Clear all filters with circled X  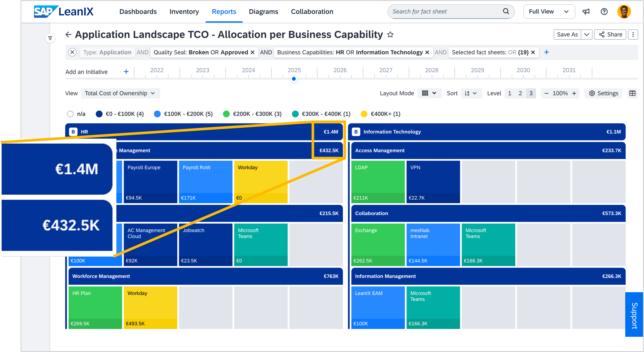pyautogui.click(x=72, y=52)
